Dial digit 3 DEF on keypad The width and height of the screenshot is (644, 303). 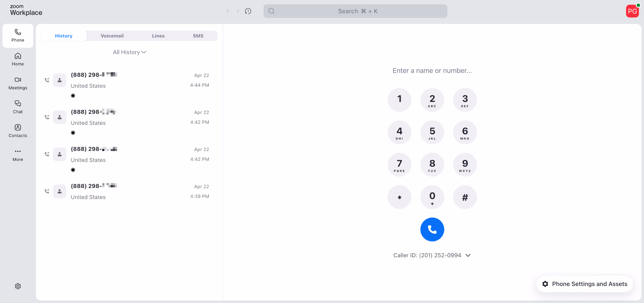click(465, 100)
